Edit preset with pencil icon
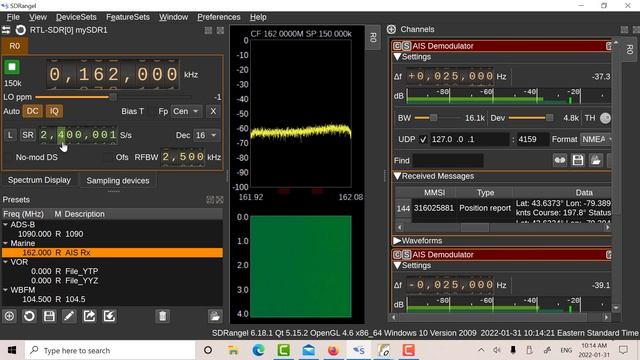Viewport: 640px width, 360px height. point(69,316)
